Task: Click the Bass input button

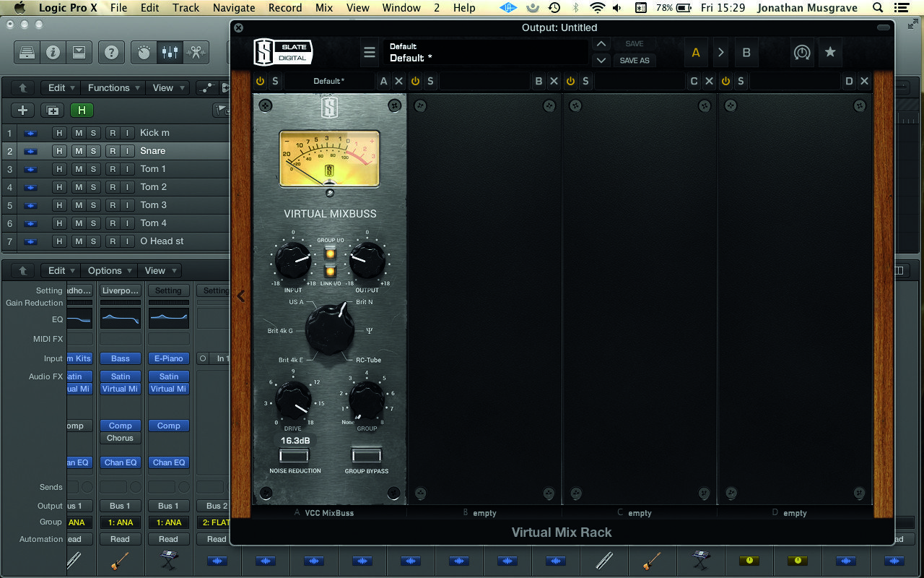Action: [x=120, y=358]
